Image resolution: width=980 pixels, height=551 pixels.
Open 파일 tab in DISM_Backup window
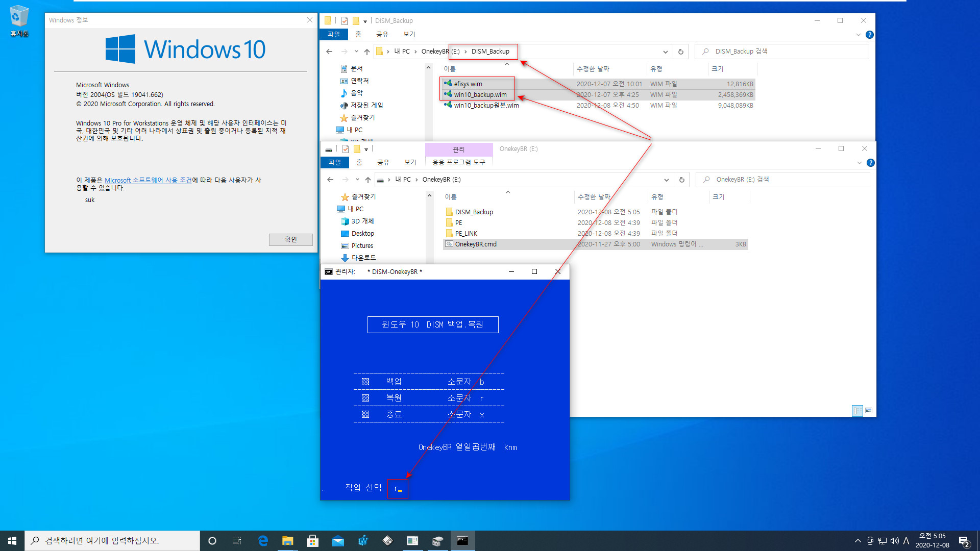pos(334,34)
